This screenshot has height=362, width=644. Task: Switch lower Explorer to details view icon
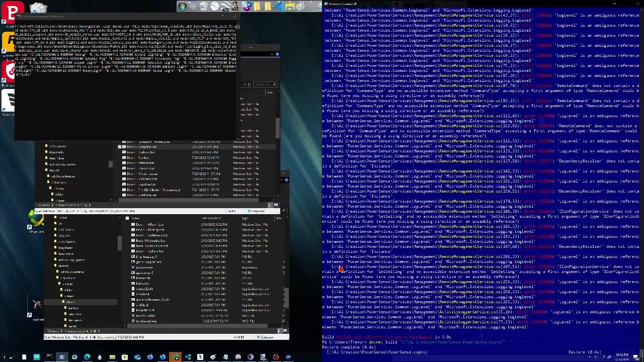click(x=279, y=330)
